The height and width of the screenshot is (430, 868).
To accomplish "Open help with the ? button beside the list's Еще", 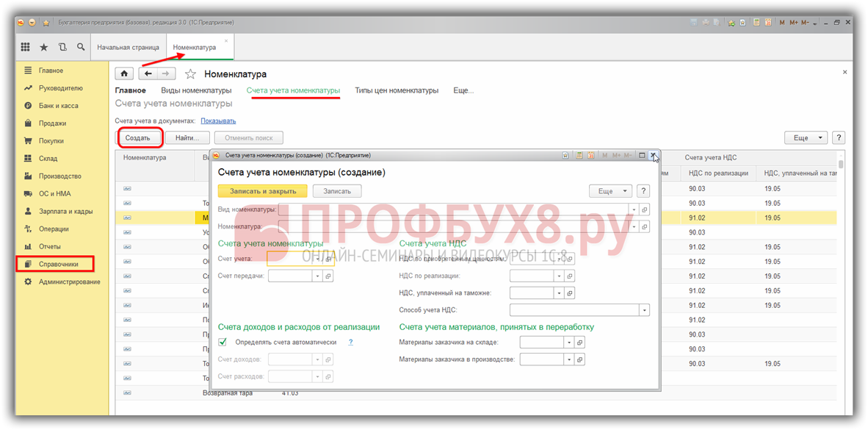I will [x=839, y=137].
